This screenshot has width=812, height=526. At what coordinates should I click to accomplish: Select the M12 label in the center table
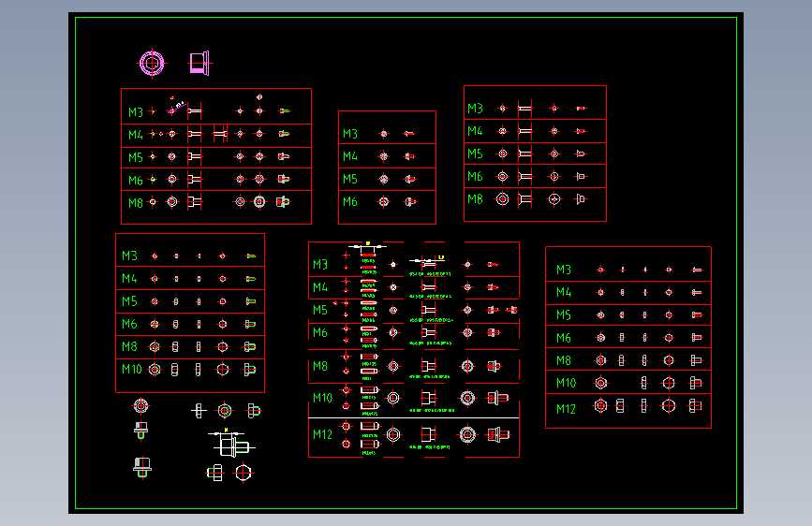pos(322,434)
